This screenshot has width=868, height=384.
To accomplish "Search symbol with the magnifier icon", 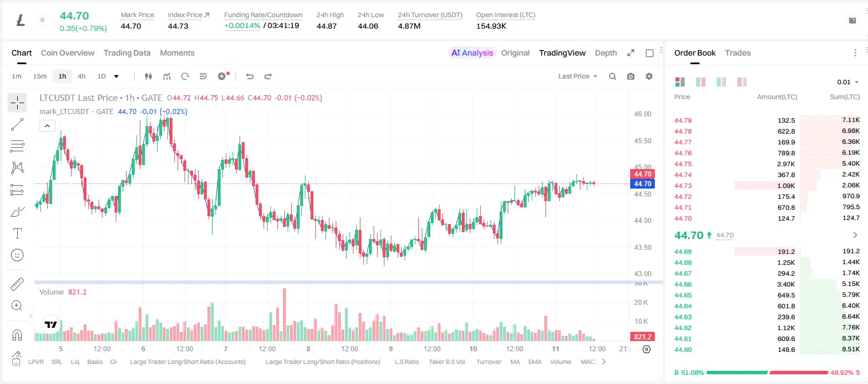I will pyautogui.click(x=612, y=76).
